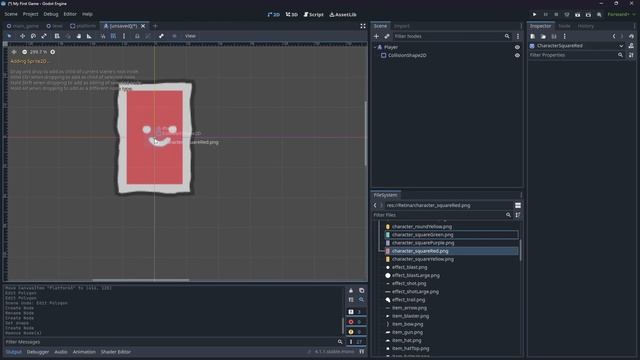Open snapping options dots menu

[x=124, y=36]
